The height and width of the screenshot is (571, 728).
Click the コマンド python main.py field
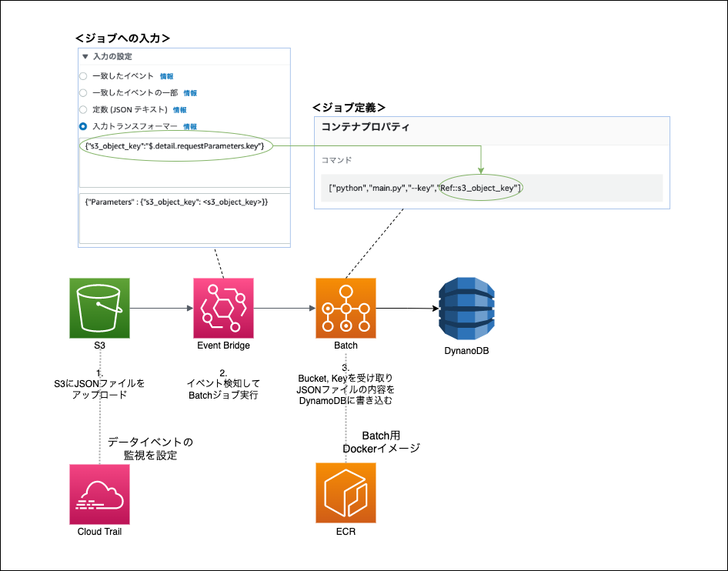[x=492, y=188]
